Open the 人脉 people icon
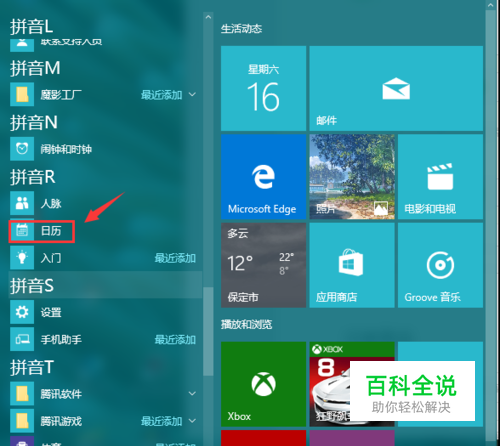This screenshot has width=500, height=446. (22, 203)
